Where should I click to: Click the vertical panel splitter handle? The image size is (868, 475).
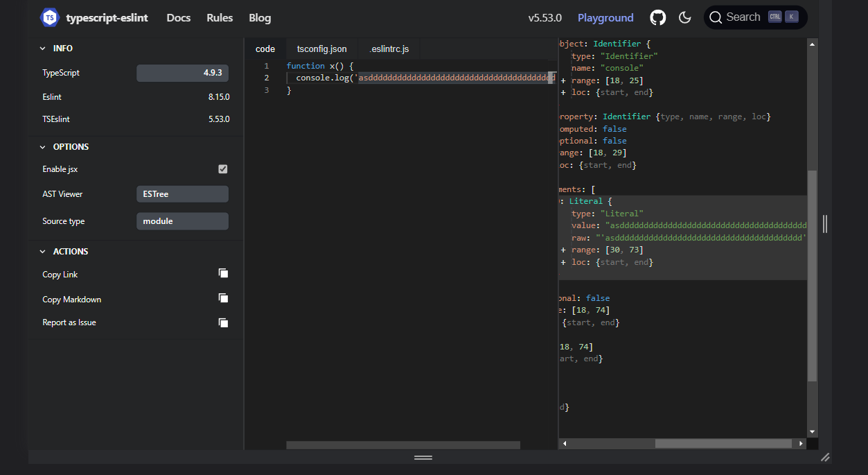tap(825, 224)
